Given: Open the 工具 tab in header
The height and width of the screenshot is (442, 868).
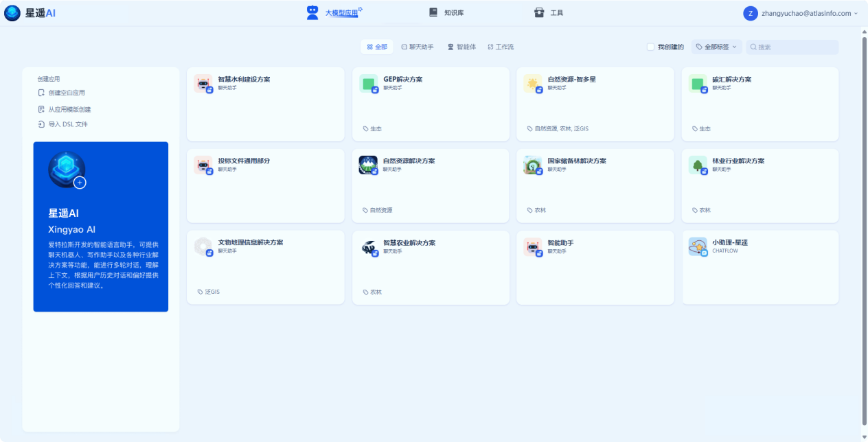Looking at the screenshot, I should (549, 13).
